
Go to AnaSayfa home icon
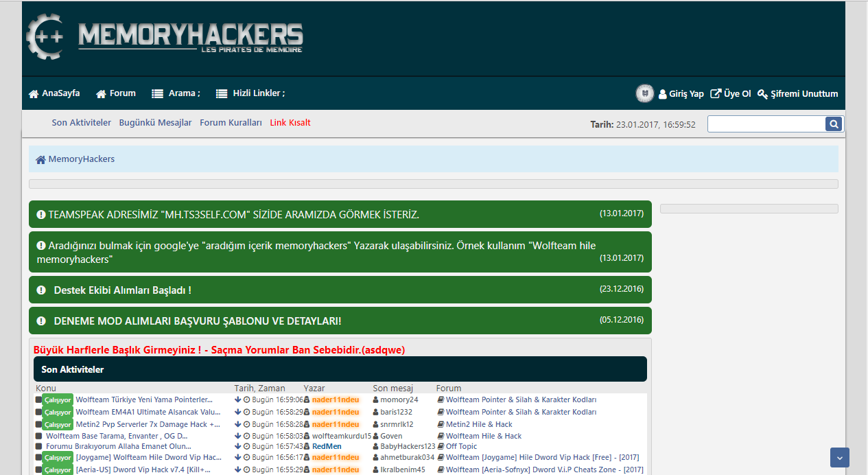pos(34,94)
